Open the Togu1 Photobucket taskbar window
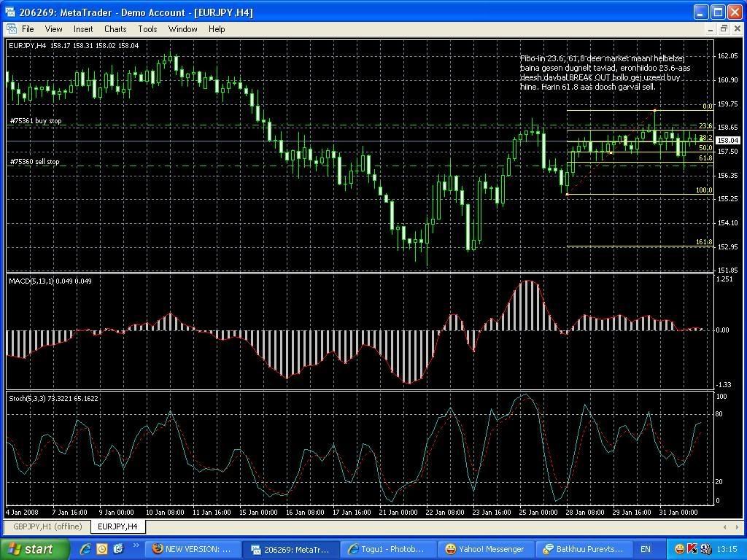This screenshot has width=747, height=560. (387, 549)
